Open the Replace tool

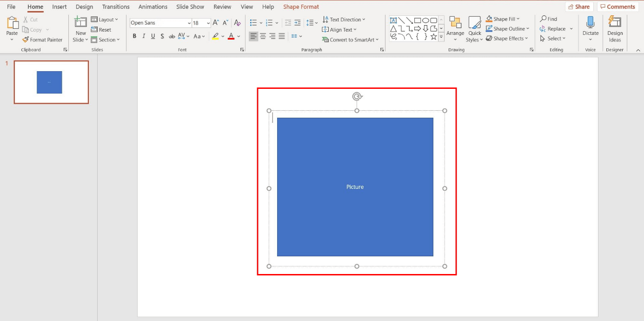[x=555, y=28]
